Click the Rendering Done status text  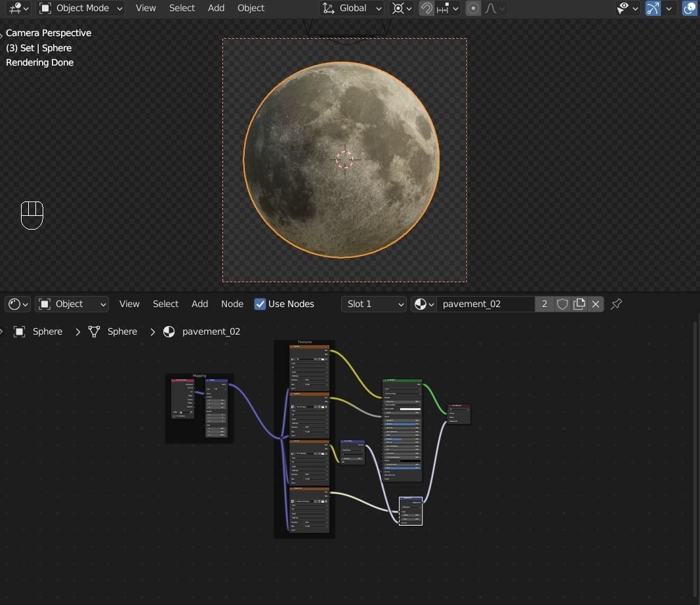[40, 62]
